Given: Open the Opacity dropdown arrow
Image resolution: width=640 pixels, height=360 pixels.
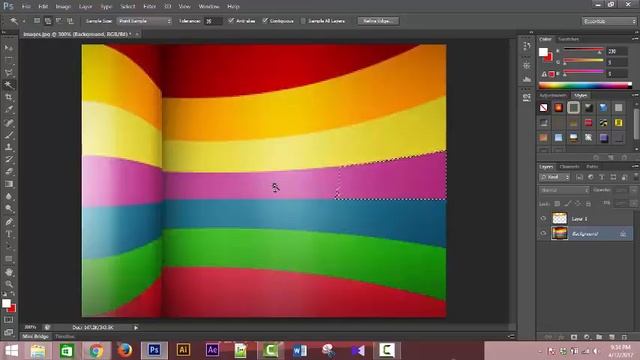Looking at the screenshot, I should (634, 190).
